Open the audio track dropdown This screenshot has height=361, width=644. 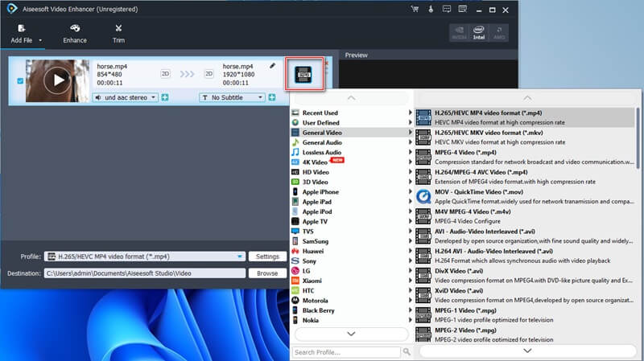126,97
